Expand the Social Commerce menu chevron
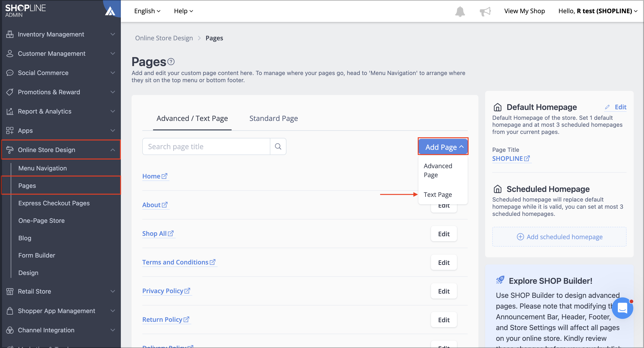 113,73
